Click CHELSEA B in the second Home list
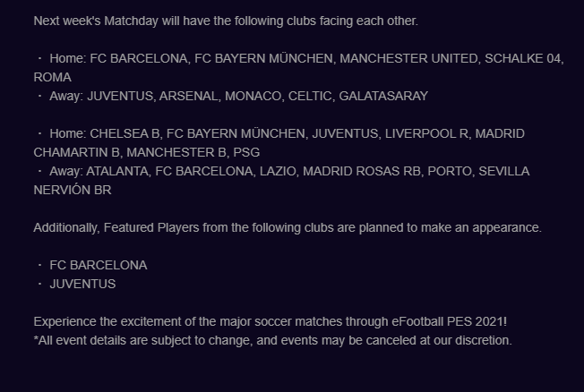 [124, 133]
